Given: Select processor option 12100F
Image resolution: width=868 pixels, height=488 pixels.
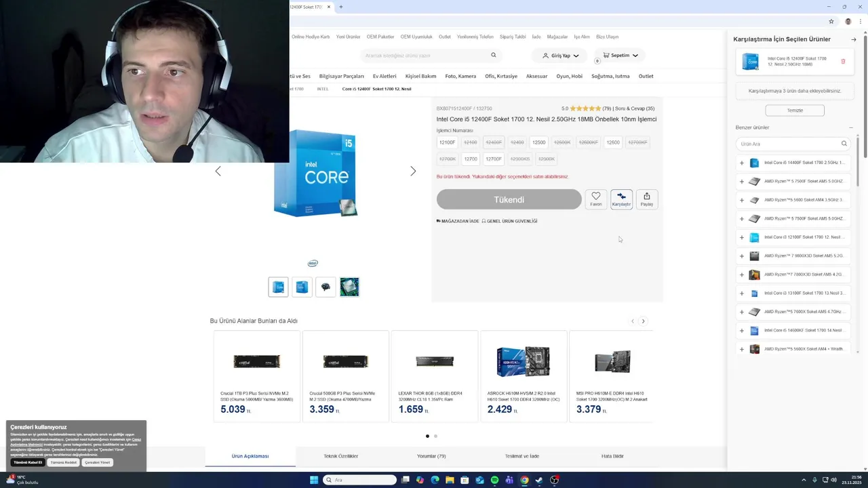Looking at the screenshot, I should 447,142.
